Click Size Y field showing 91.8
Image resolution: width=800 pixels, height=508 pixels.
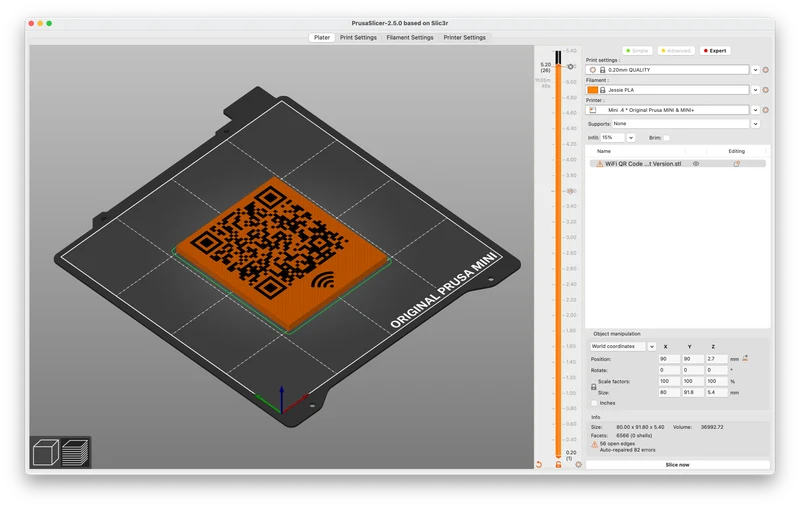693,393
